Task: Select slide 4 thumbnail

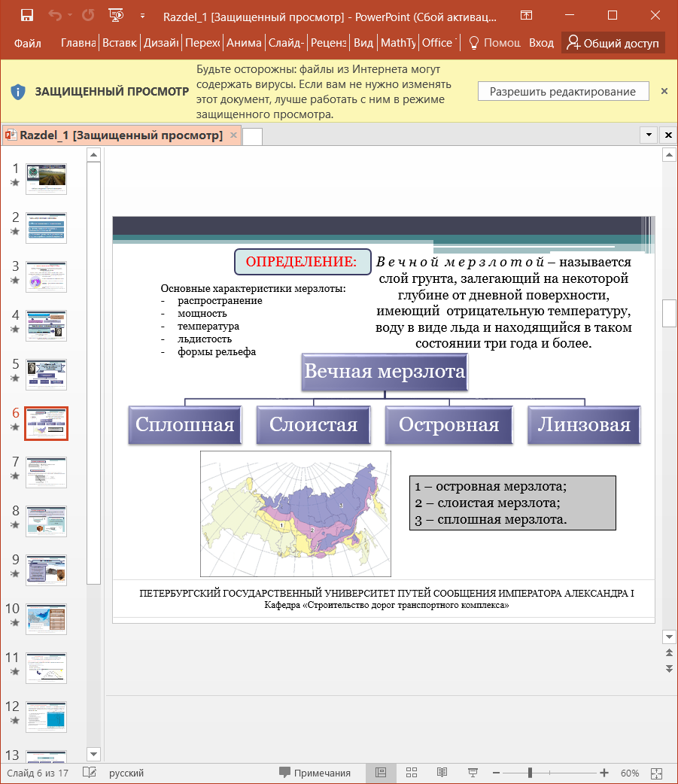Action: [46, 326]
